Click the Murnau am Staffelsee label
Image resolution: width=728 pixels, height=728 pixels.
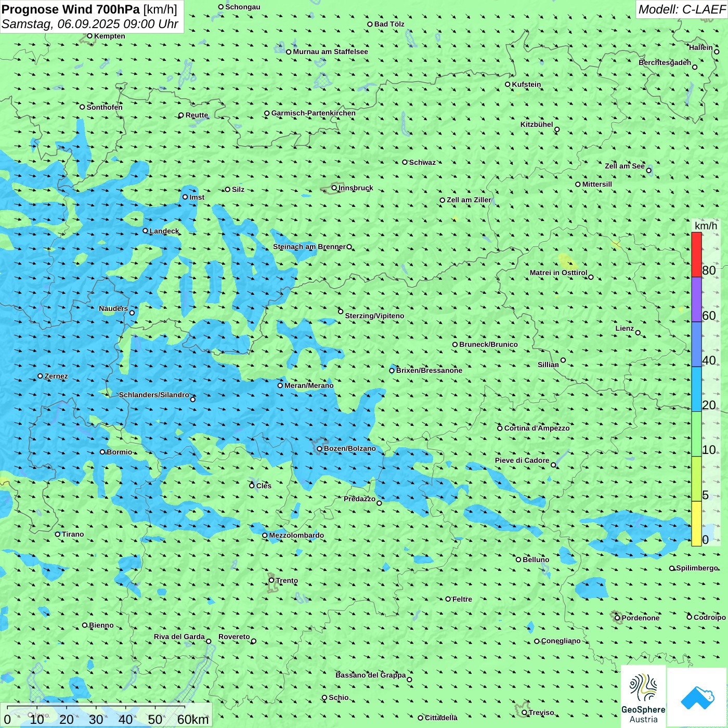330,51
